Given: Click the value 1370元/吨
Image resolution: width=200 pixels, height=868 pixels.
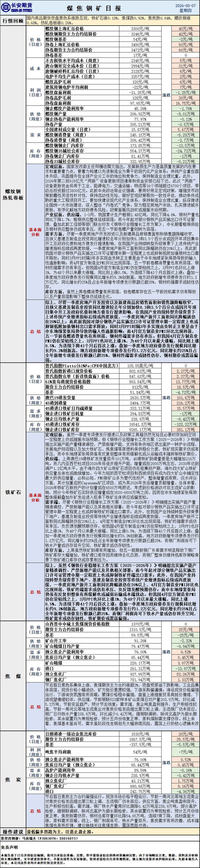Looking at the screenshot, I should tap(140, 624).
